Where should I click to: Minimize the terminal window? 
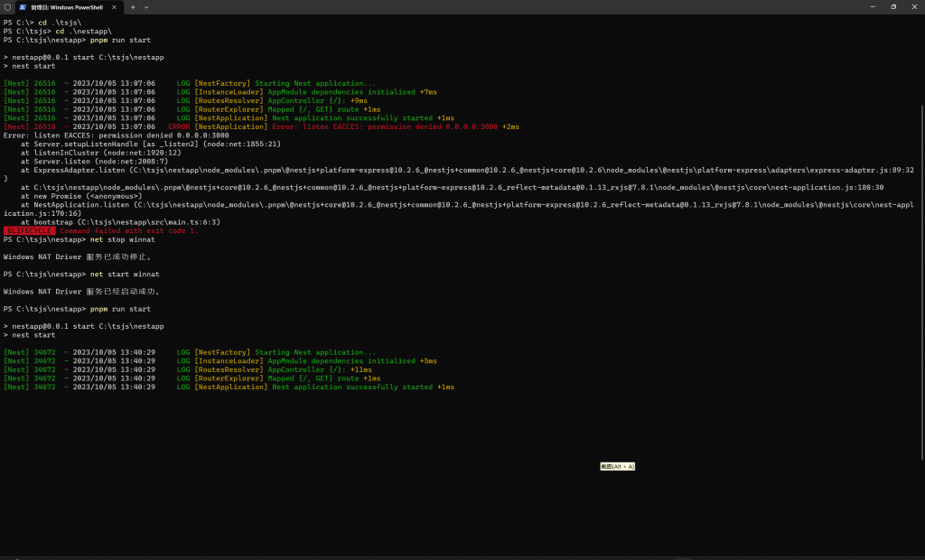click(868, 6)
